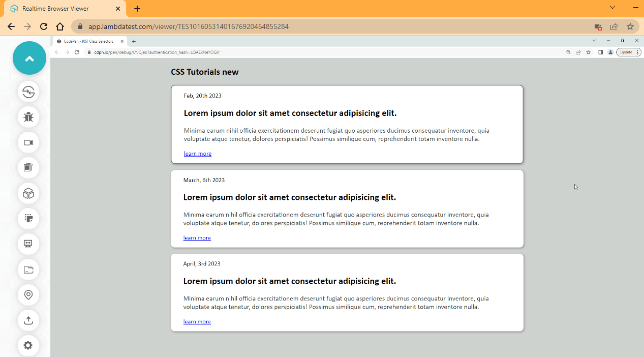Open the annotation marker sidebar icon

tap(28, 219)
